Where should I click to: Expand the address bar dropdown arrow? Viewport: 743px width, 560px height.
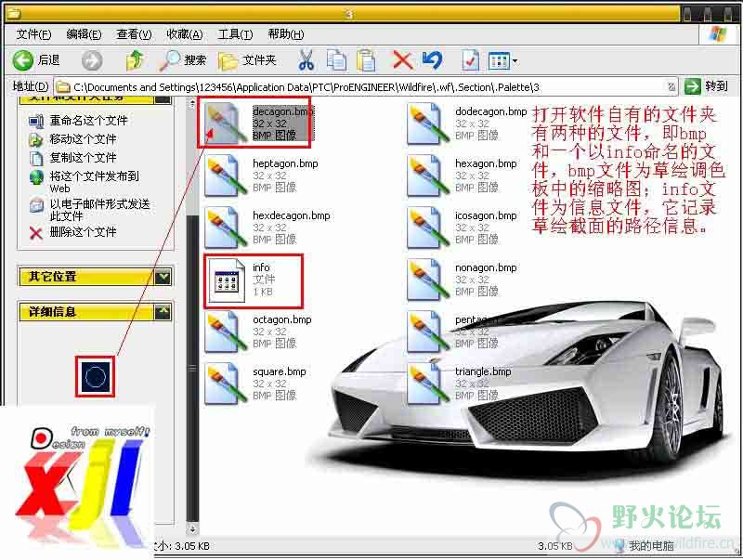(671, 87)
